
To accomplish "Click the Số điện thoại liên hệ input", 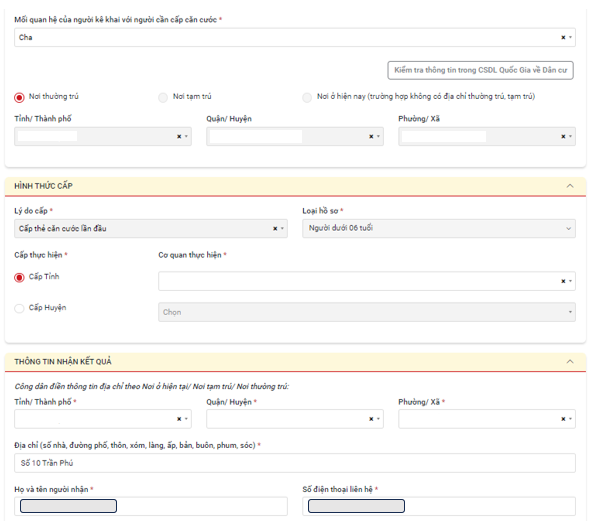I will pos(439,506).
